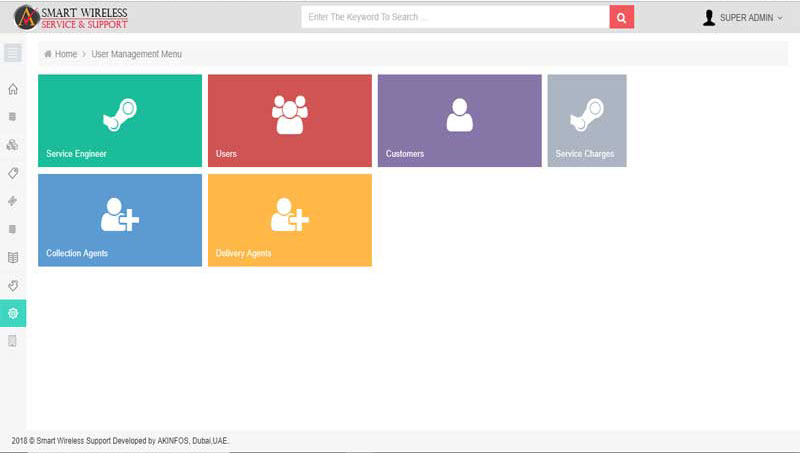Click the hamburger menu icon in sidebar

coord(13,53)
